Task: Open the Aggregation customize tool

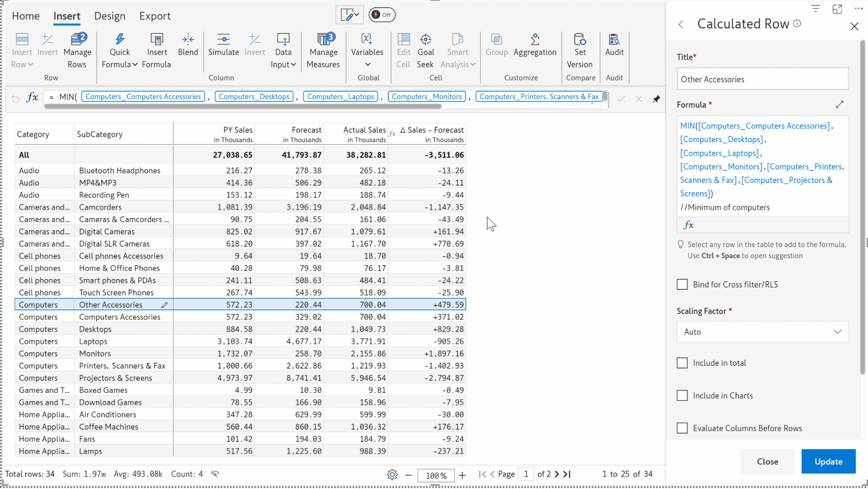Action: pyautogui.click(x=535, y=45)
